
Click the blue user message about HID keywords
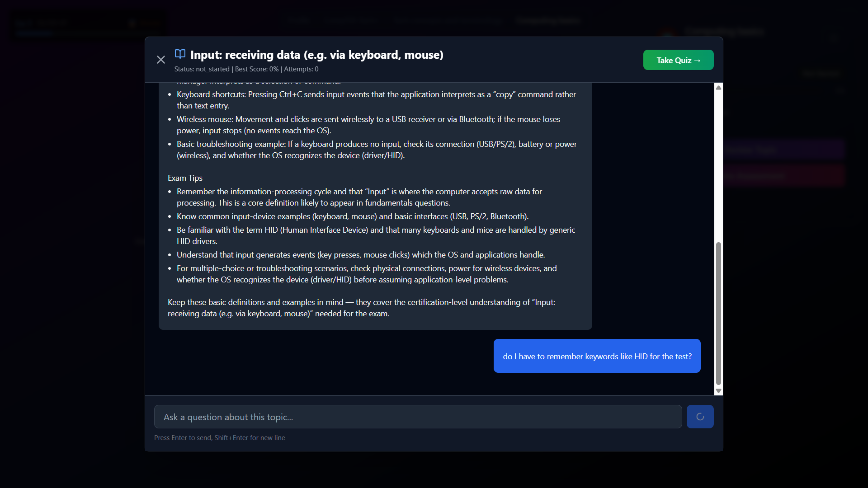597,356
